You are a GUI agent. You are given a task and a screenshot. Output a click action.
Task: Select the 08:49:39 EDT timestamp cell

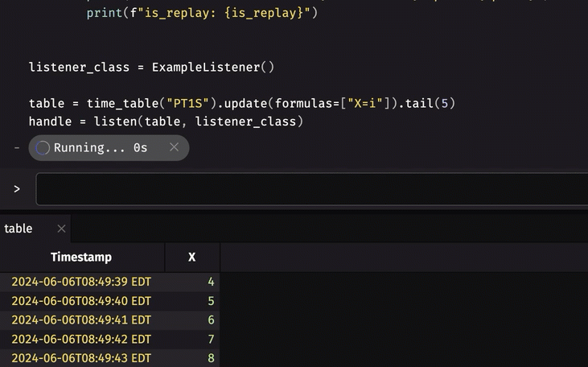pyautogui.click(x=81, y=282)
